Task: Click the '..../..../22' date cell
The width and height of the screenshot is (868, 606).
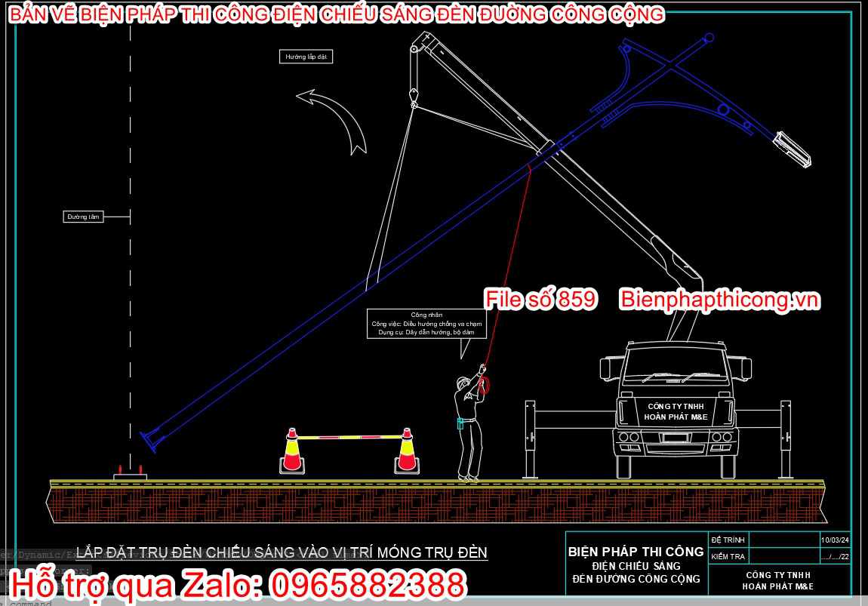Action: click(835, 556)
